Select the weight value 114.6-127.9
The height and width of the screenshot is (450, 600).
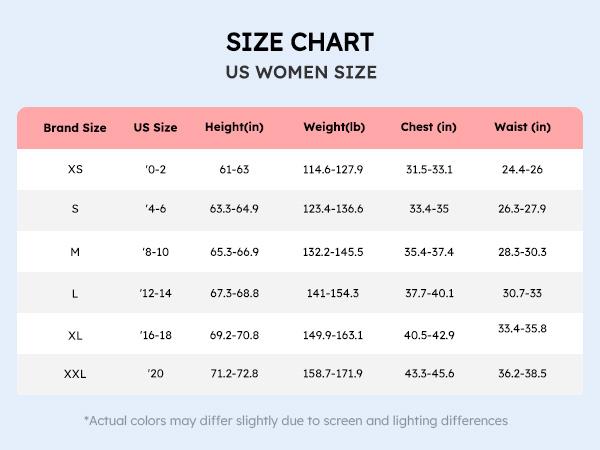point(333,169)
